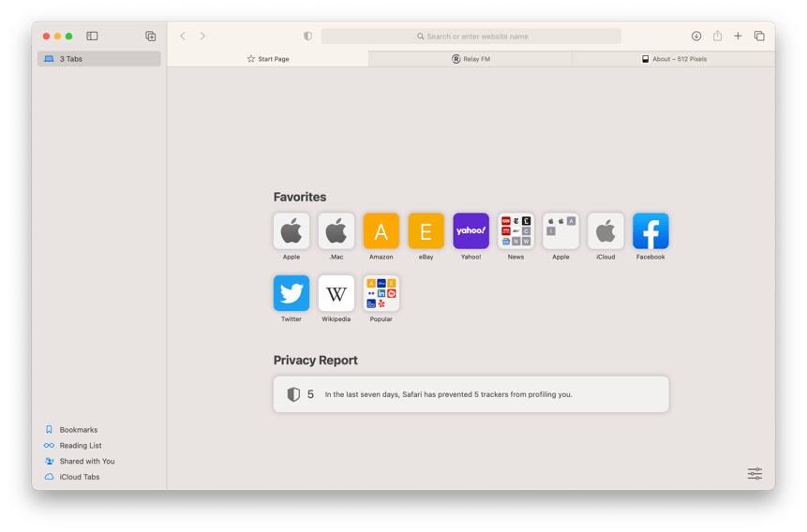Open the Popular favorites folder

click(381, 293)
